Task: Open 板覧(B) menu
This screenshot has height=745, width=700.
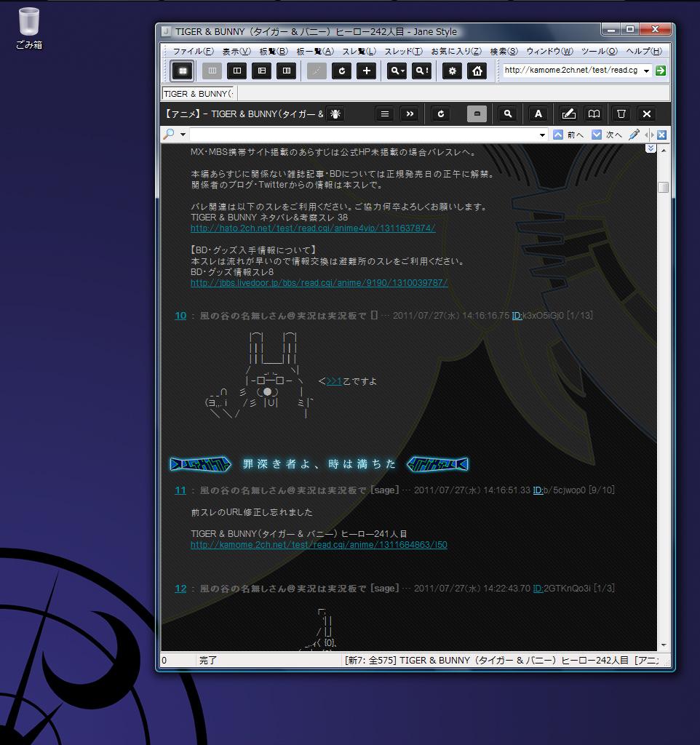Action: (x=274, y=52)
